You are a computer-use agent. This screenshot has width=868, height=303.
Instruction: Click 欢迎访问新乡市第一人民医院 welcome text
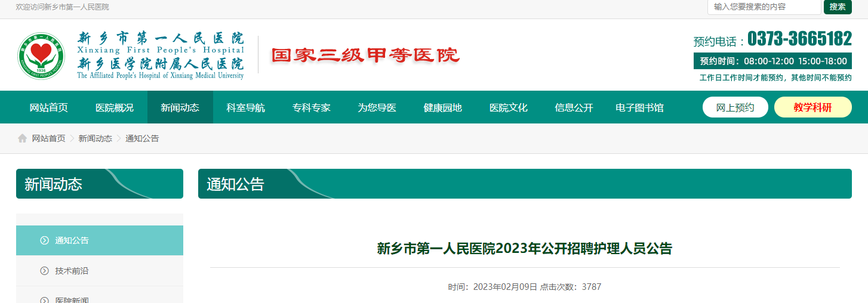click(63, 7)
